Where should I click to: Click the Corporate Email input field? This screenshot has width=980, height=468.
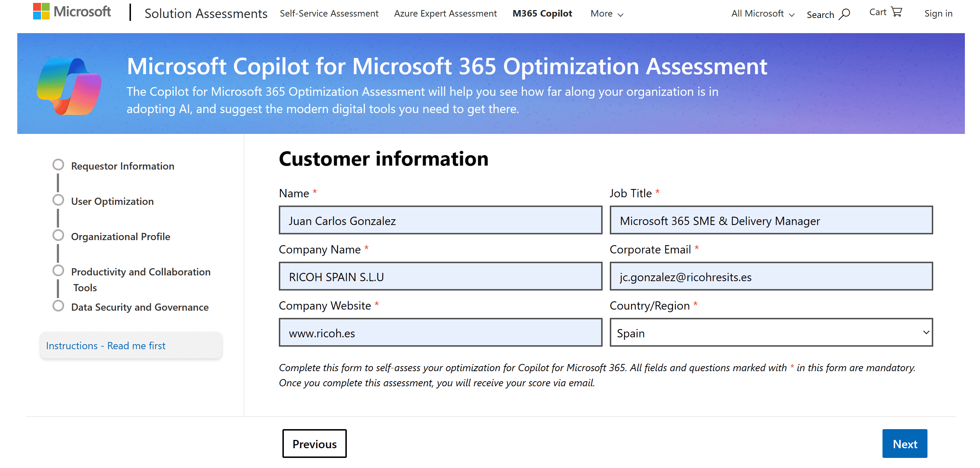point(771,276)
